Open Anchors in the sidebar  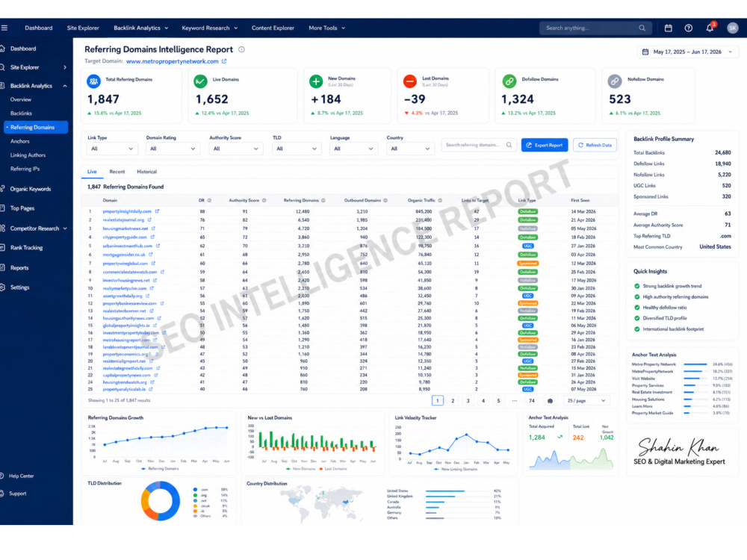[20, 141]
